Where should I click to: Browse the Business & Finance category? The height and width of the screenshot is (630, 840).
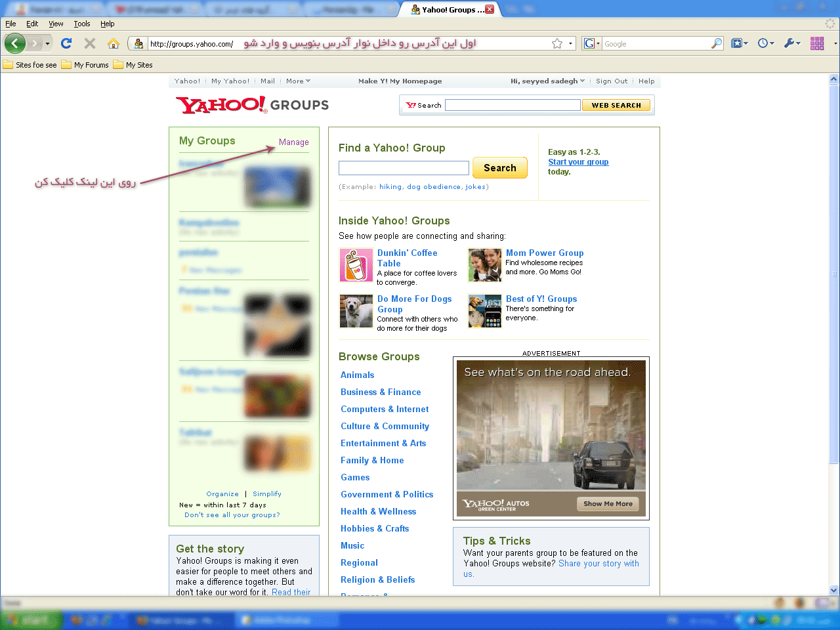pyautogui.click(x=381, y=392)
